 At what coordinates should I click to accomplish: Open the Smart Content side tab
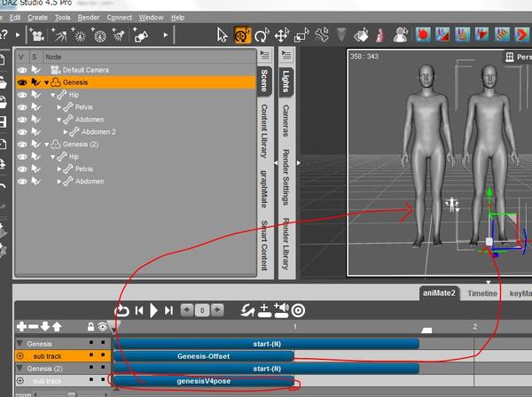coord(264,245)
